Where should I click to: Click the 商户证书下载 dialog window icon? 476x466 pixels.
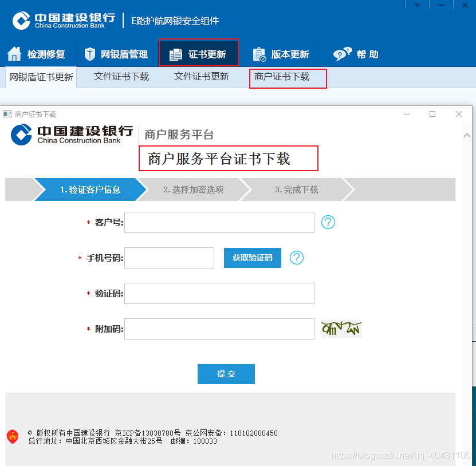click(7, 114)
